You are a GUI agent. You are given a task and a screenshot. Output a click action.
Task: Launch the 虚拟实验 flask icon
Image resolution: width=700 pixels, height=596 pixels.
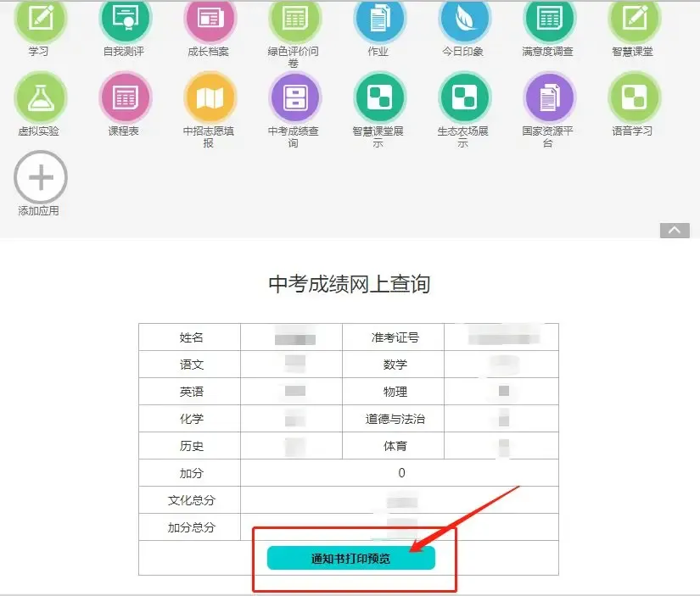click(x=41, y=97)
